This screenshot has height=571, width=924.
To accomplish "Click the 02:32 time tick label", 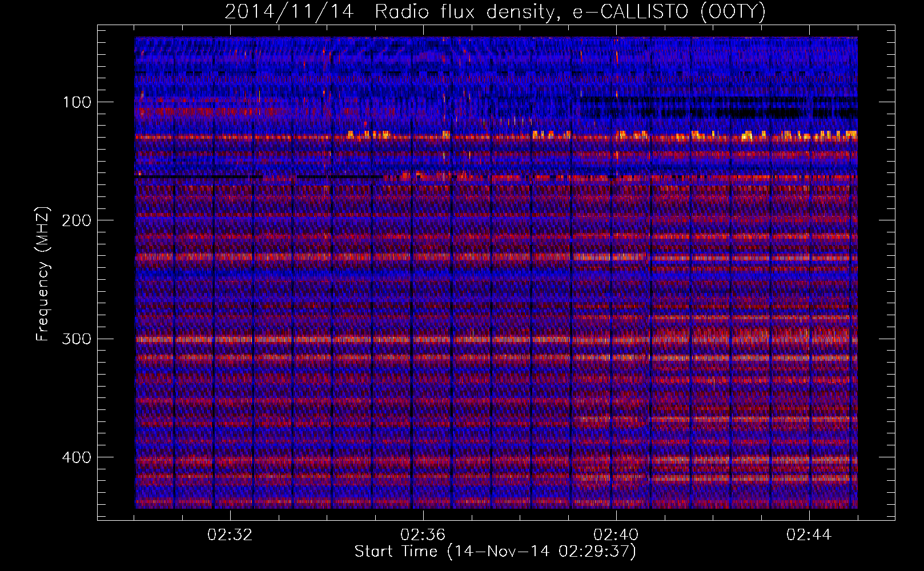I will [x=230, y=535].
